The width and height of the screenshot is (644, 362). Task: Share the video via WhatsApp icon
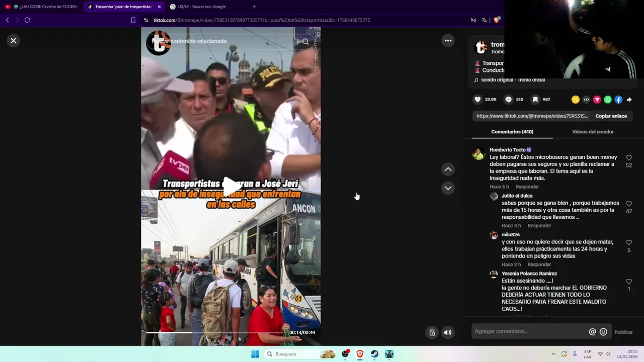point(608,100)
